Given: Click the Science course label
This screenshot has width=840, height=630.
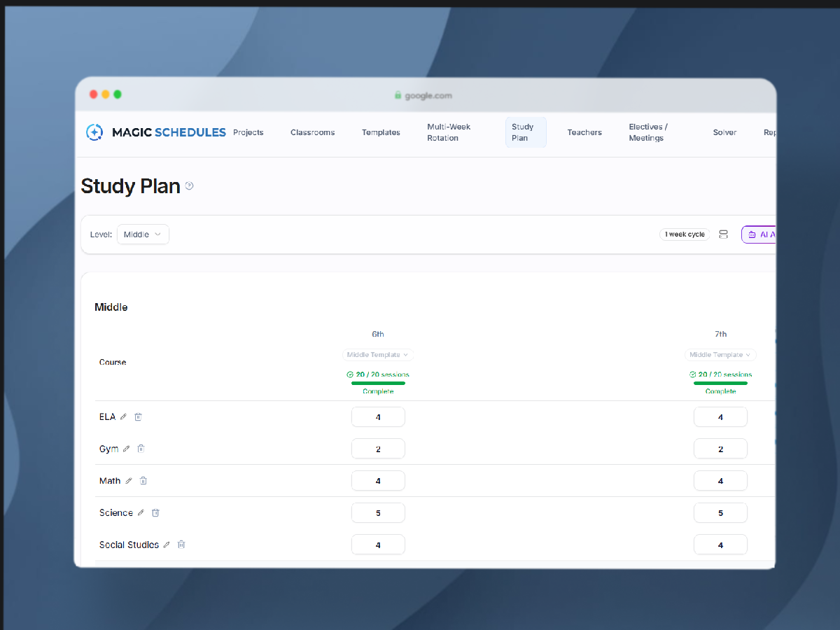Looking at the screenshot, I should pyautogui.click(x=116, y=512).
